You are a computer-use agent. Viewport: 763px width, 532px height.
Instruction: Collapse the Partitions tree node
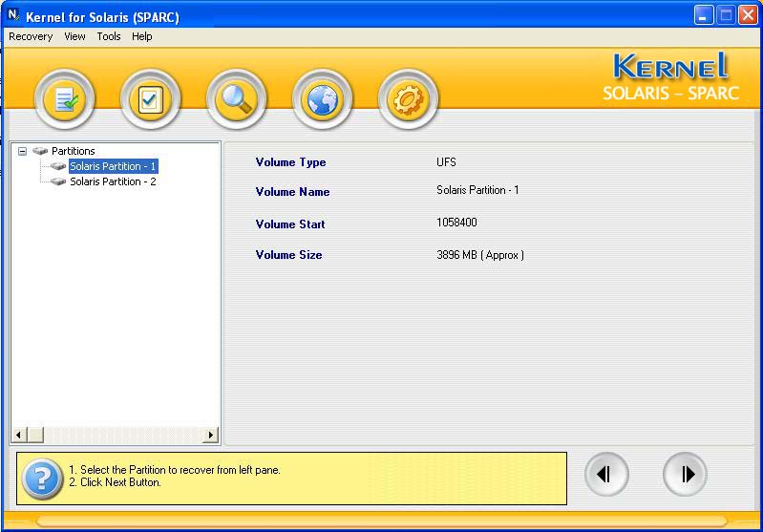(22, 151)
